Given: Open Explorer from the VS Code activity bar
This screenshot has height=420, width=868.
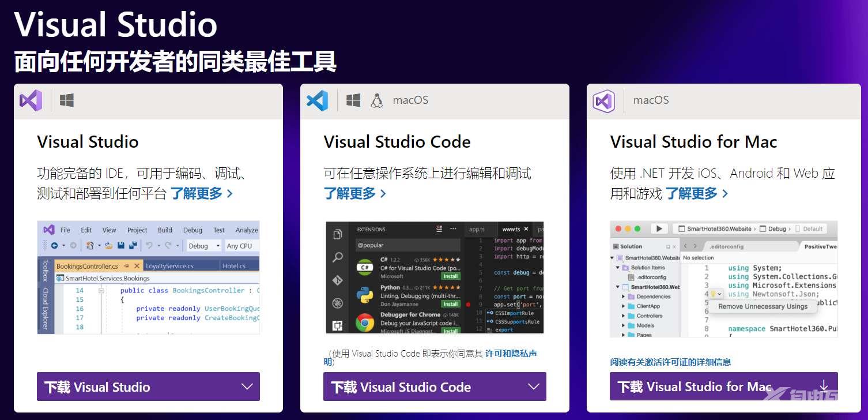Looking at the screenshot, I should pos(338,233).
